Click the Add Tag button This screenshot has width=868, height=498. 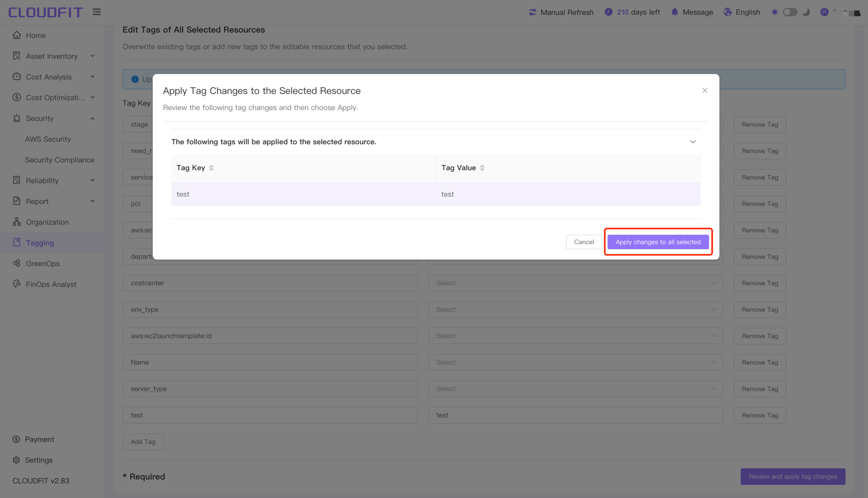(143, 442)
